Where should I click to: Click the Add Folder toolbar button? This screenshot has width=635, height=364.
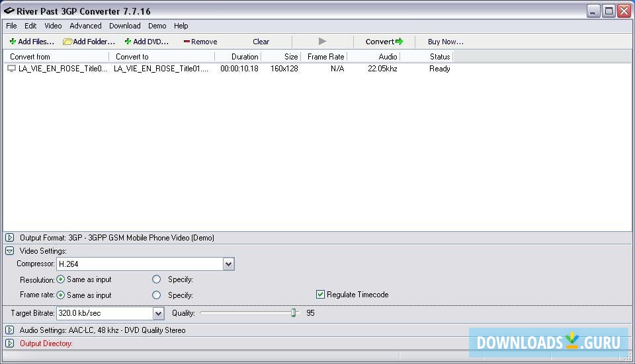(x=89, y=42)
